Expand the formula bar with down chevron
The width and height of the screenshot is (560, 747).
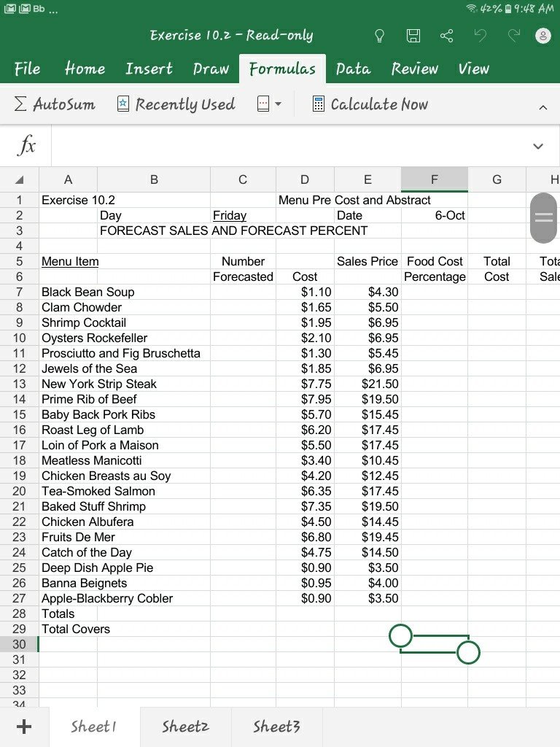(x=538, y=146)
